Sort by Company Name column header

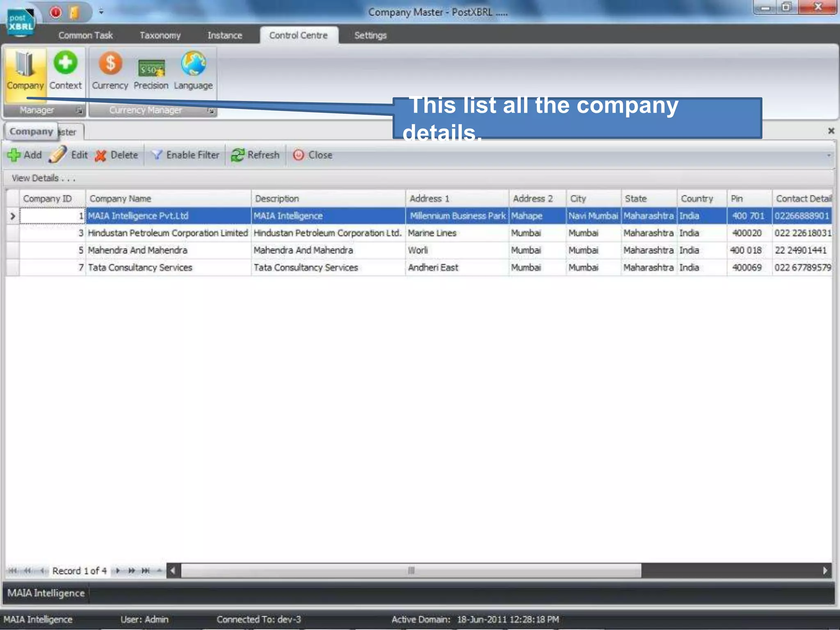coord(169,199)
